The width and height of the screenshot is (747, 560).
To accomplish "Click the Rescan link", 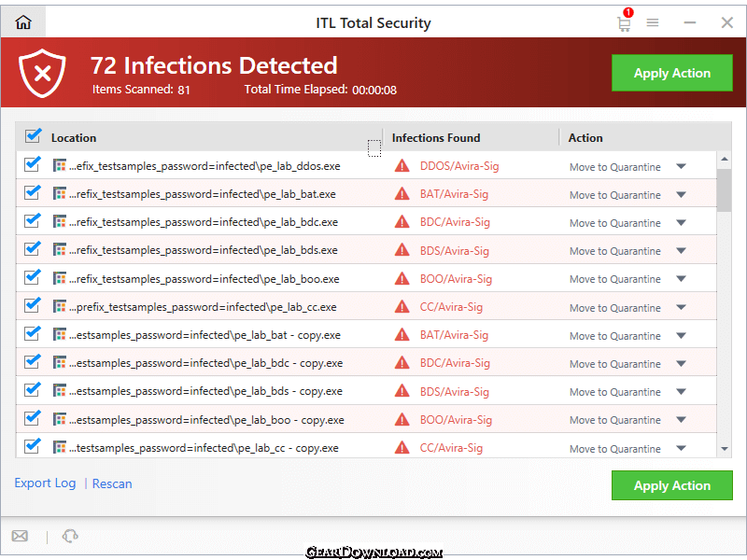I will [112, 483].
